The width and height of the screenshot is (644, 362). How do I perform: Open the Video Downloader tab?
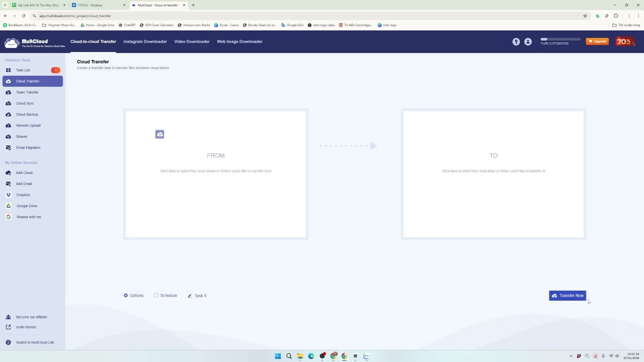pos(192,41)
